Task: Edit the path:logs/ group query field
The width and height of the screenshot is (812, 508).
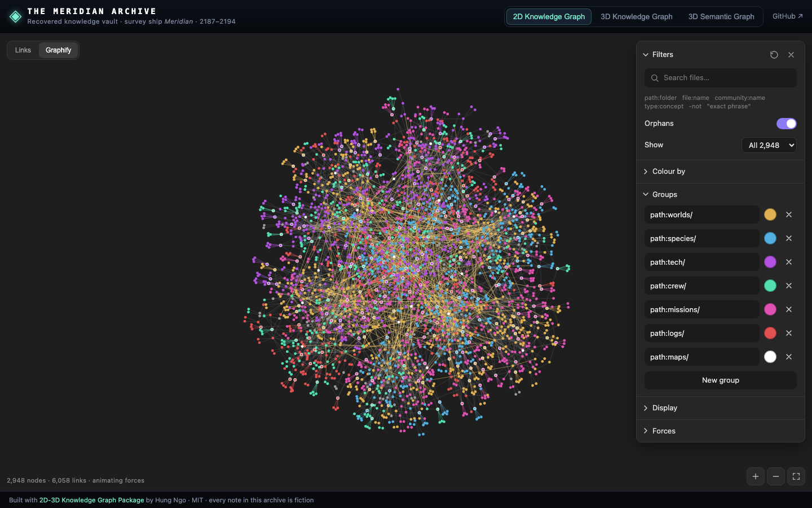Action: click(701, 333)
